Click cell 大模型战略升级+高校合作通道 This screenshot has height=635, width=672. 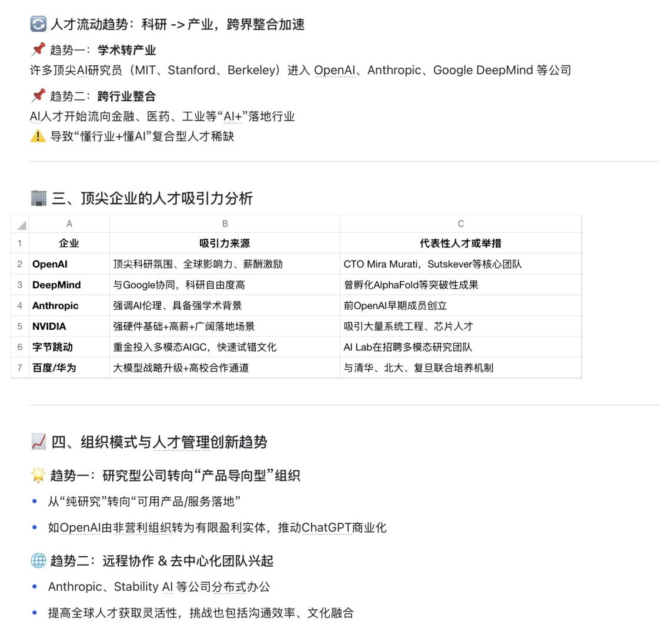tap(225, 367)
